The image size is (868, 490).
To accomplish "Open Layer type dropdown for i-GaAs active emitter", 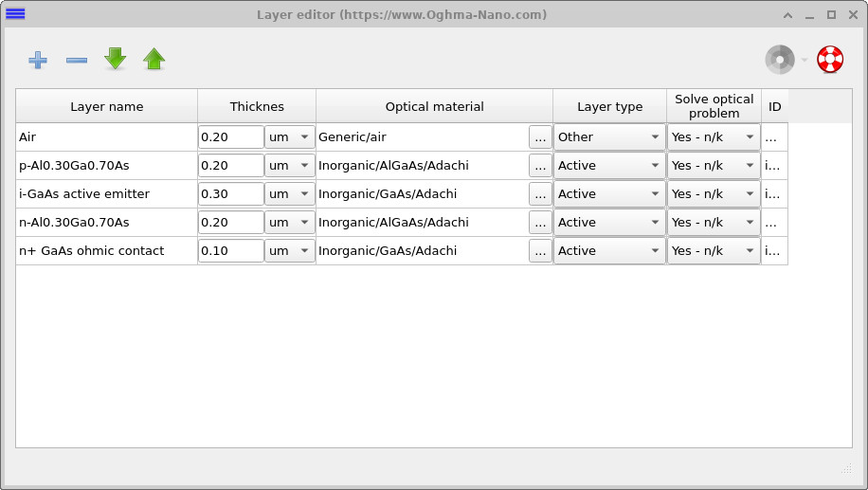I will [609, 193].
